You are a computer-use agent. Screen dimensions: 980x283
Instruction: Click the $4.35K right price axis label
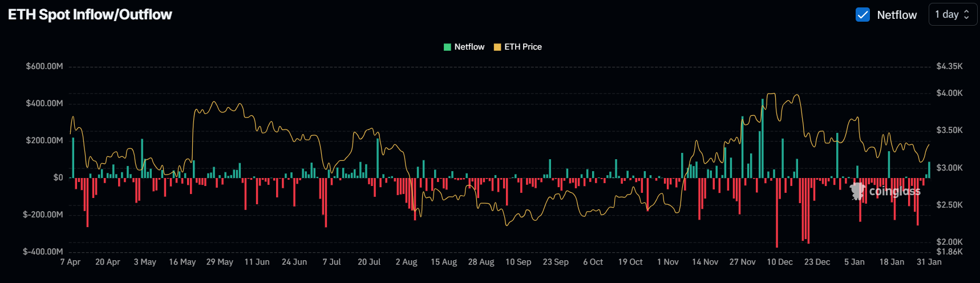pos(949,66)
